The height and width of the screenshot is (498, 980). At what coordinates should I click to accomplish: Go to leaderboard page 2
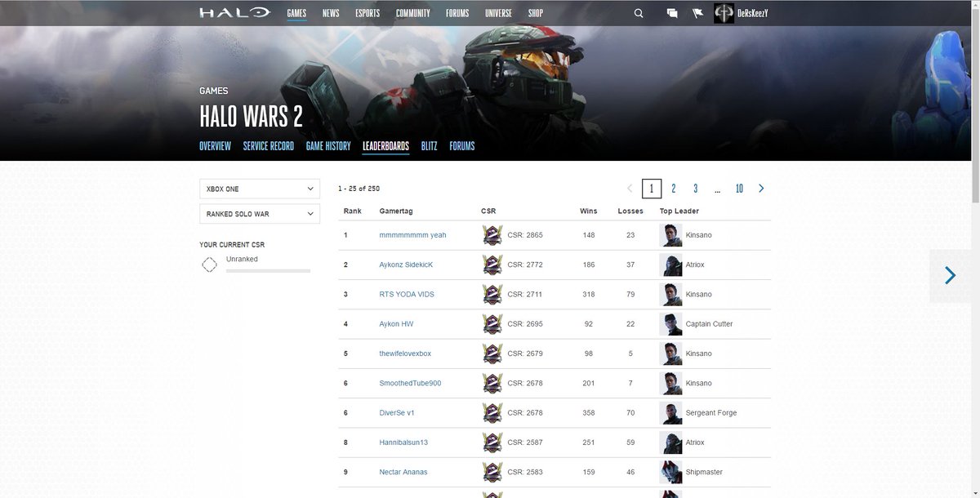pyautogui.click(x=674, y=189)
